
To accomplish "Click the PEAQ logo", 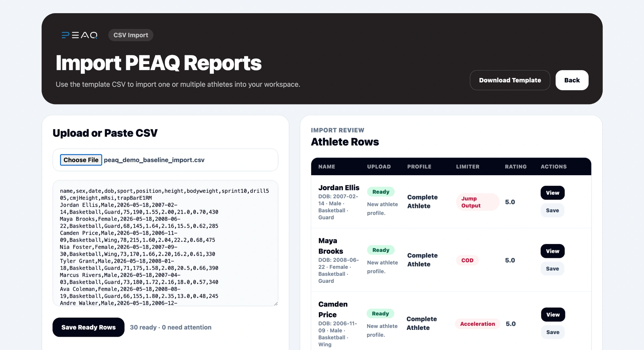I will pos(79,35).
